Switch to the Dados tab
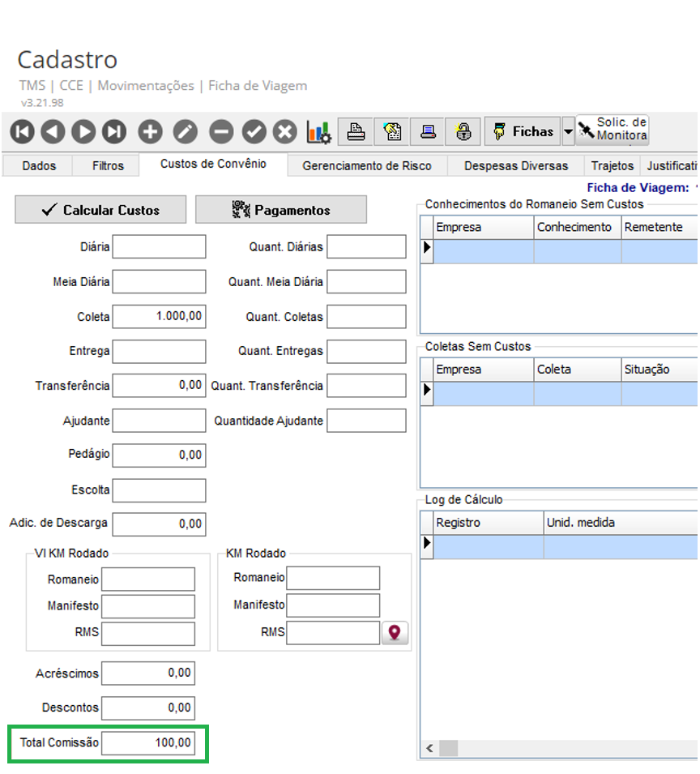The width and height of the screenshot is (700, 774). pos(39,165)
